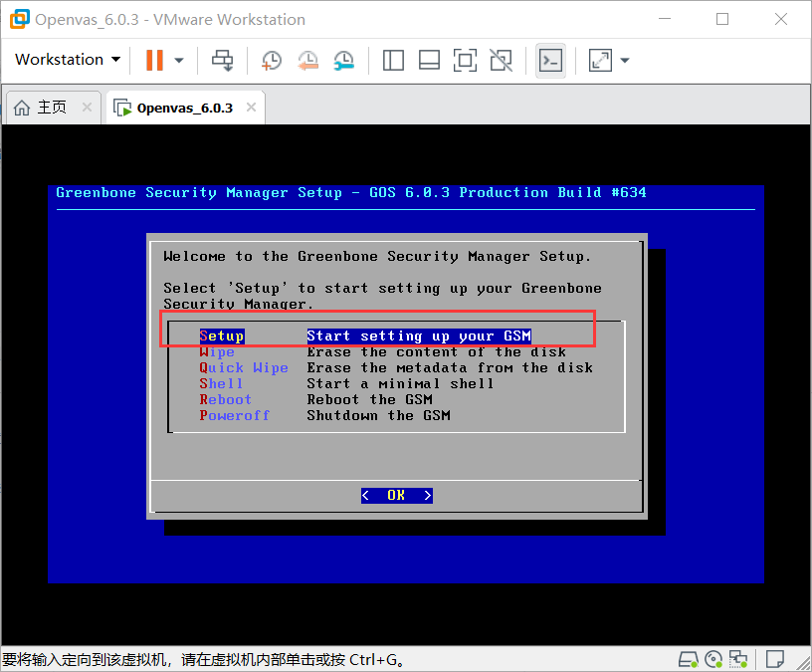This screenshot has height=672, width=812.
Task: Click the network adapter status icon
Action: (x=738, y=659)
